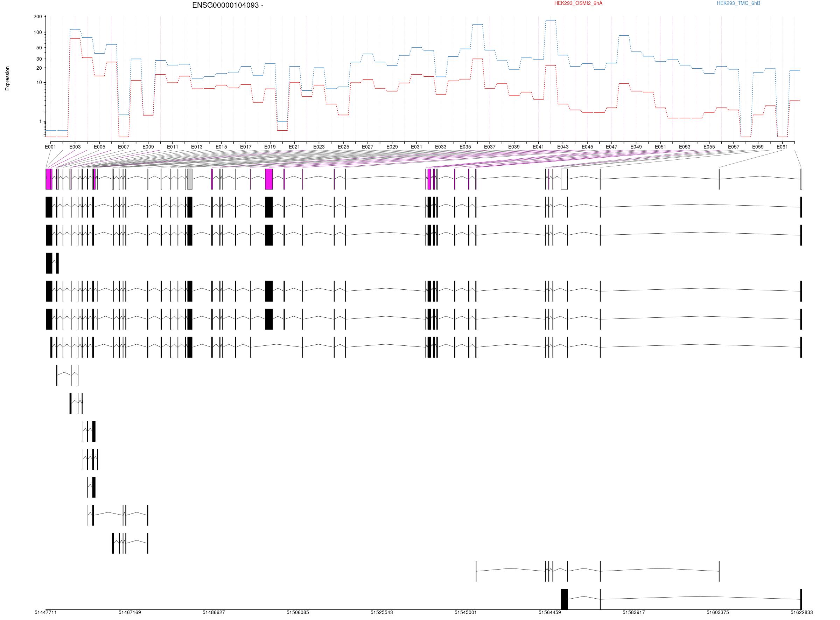Click exon label E031
Screen dimensions: 840x620
tap(416, 147)
